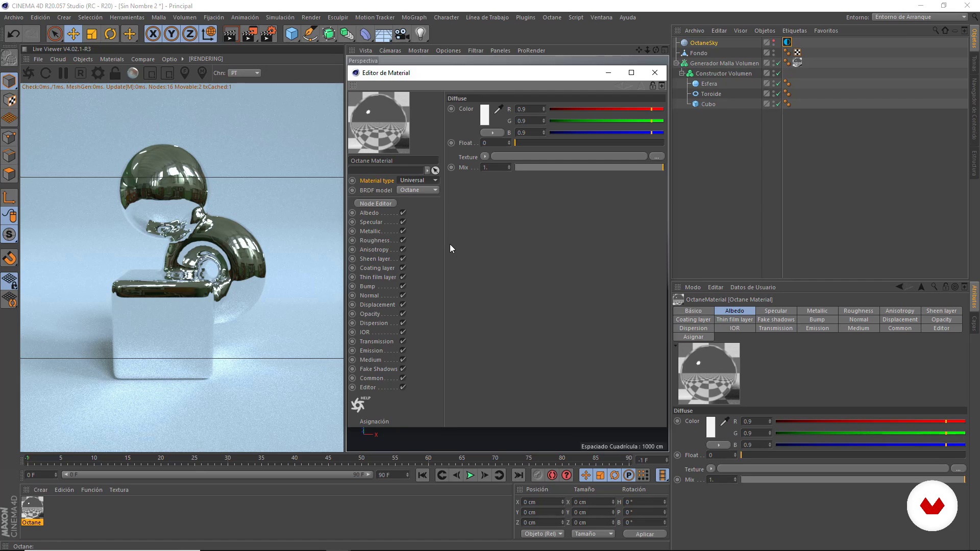Image resolution: width=980 pixels, height=551 pixels.
Task: Select the Scale tool
Action: [92, 34]
